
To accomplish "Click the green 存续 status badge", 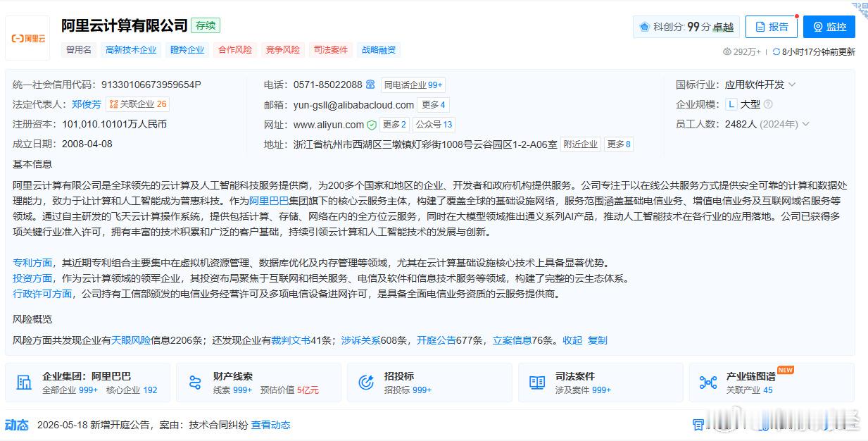I will (x=206, y=25).
